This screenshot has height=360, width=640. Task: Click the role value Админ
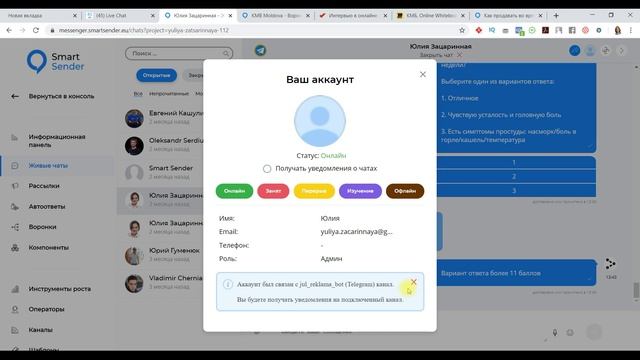pyautogui.click(x=331, y=259)
